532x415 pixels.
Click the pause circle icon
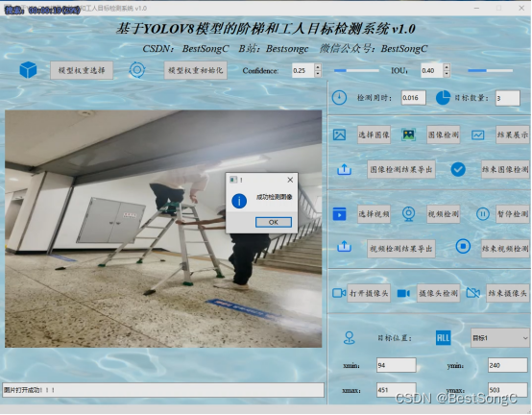coord(483,214)
